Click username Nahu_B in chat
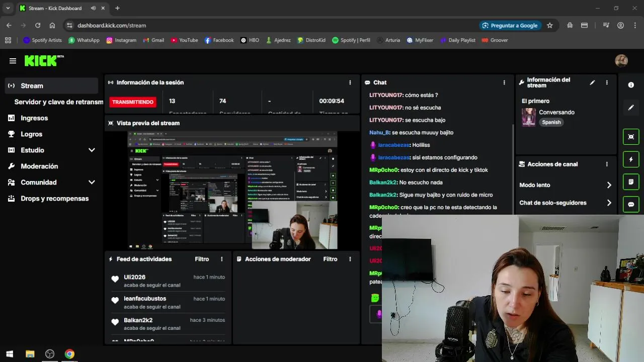644x362 pixels. tap(379, 133)
